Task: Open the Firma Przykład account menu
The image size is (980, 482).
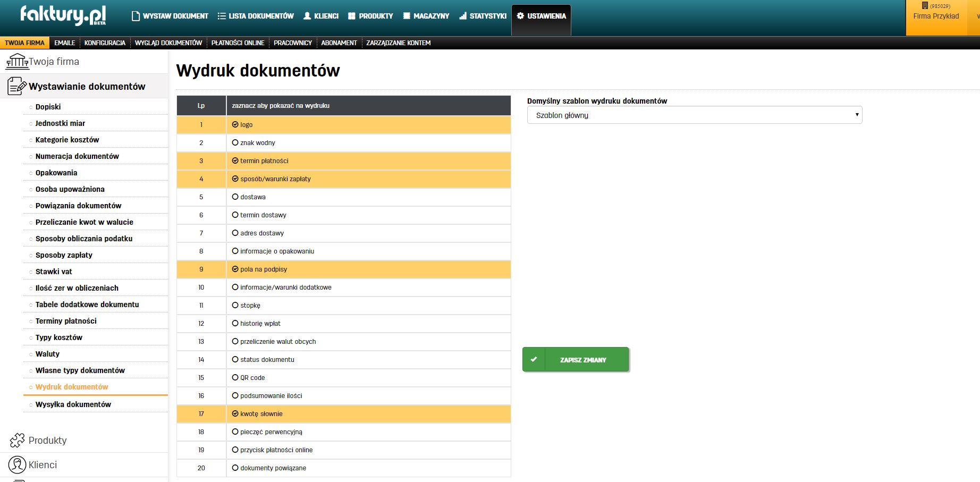Action: tap(936, 16)
